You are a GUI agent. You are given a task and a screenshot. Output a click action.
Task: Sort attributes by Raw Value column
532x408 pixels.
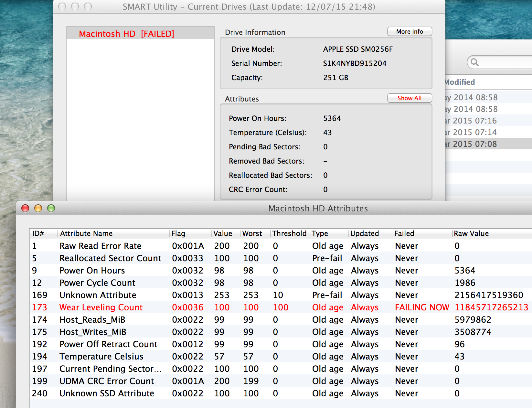coord(471,233)
